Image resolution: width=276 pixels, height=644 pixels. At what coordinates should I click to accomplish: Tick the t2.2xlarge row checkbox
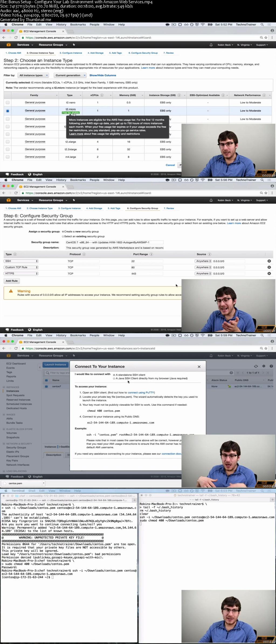pyautogui.click(x=8, y=149)
